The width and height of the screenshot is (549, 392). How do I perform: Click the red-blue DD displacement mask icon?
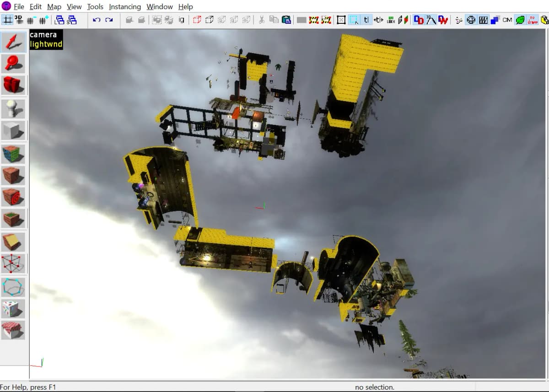pos(419,20)
